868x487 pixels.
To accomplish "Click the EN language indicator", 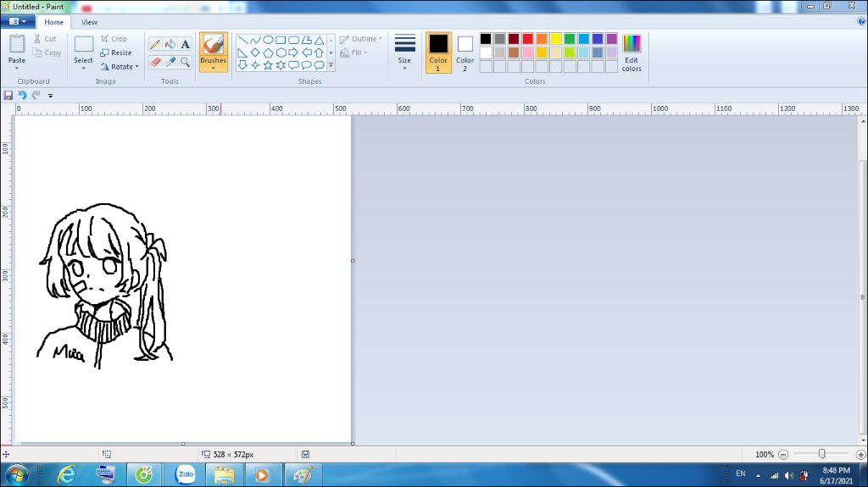I will [741, 473].
